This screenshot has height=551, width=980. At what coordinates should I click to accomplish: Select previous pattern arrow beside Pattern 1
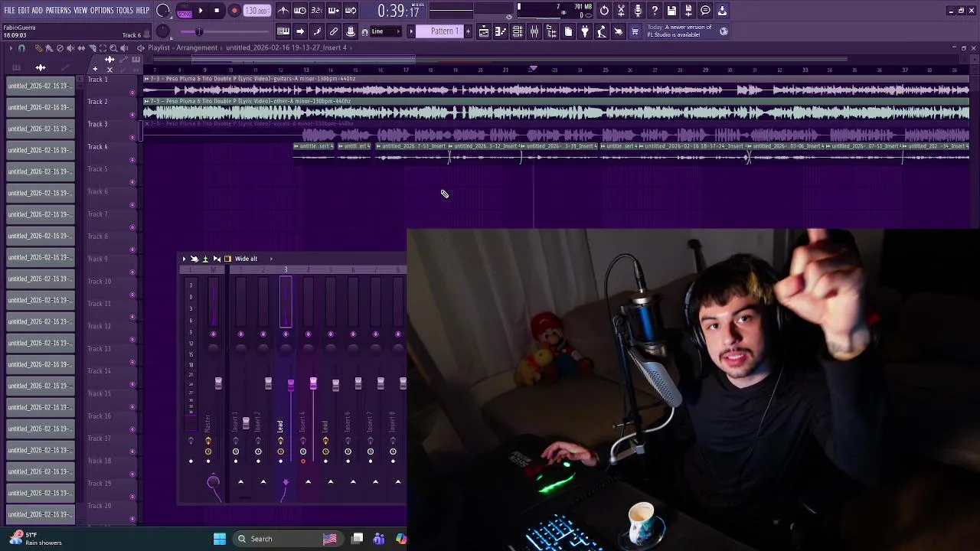point(411,31)
